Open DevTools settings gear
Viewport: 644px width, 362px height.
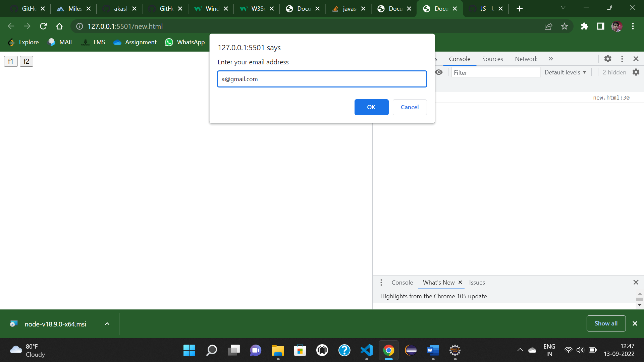pyautogui.click(x=607, y=59)
